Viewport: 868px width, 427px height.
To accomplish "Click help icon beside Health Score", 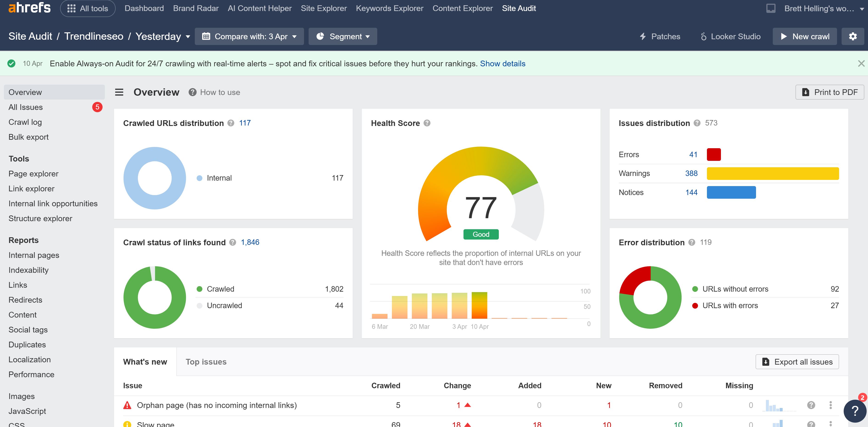I will [427, 123].
